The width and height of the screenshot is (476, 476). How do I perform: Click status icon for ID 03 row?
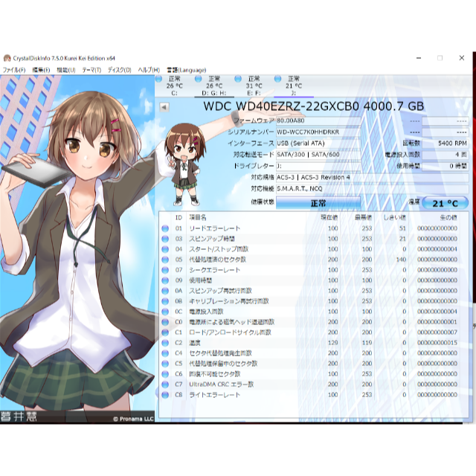click(x=165, y=239)
